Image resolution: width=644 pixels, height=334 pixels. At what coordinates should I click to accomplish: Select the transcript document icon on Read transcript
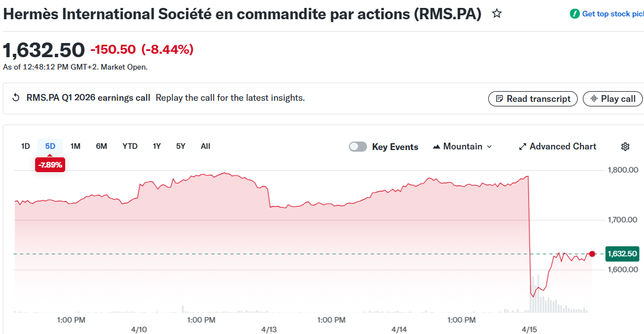click(500, 99)
